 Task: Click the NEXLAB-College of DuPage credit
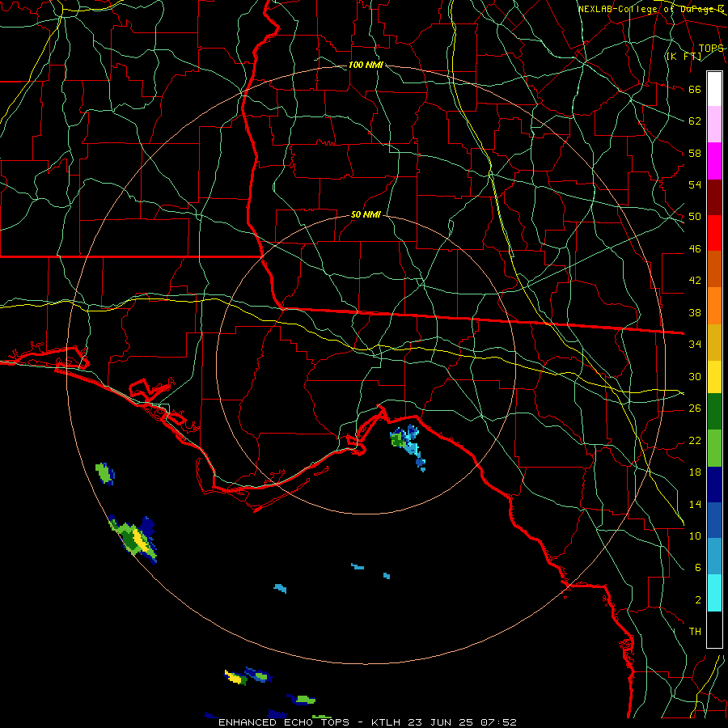(651, 9)
